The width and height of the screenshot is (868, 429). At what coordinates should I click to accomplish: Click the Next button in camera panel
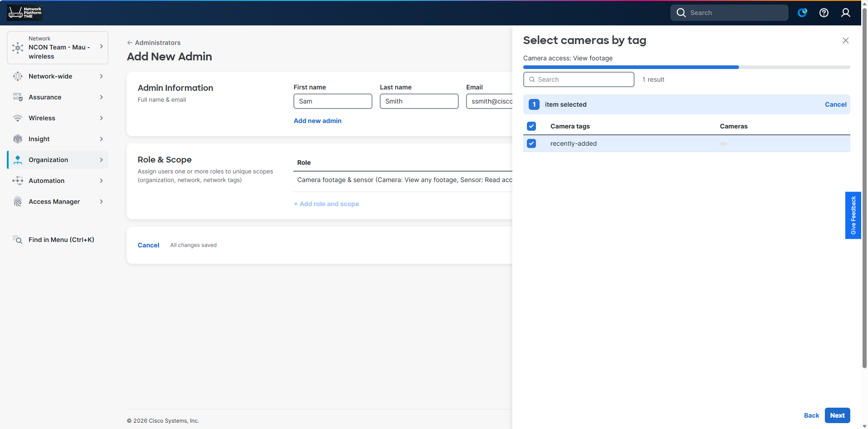837,415
